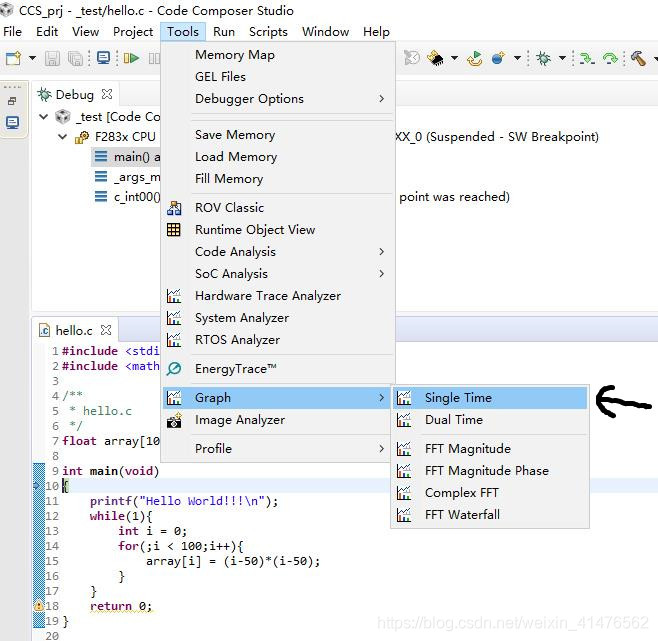
Task: Click the blue ball restart toolbar icon
Action: tap(498, 58)
